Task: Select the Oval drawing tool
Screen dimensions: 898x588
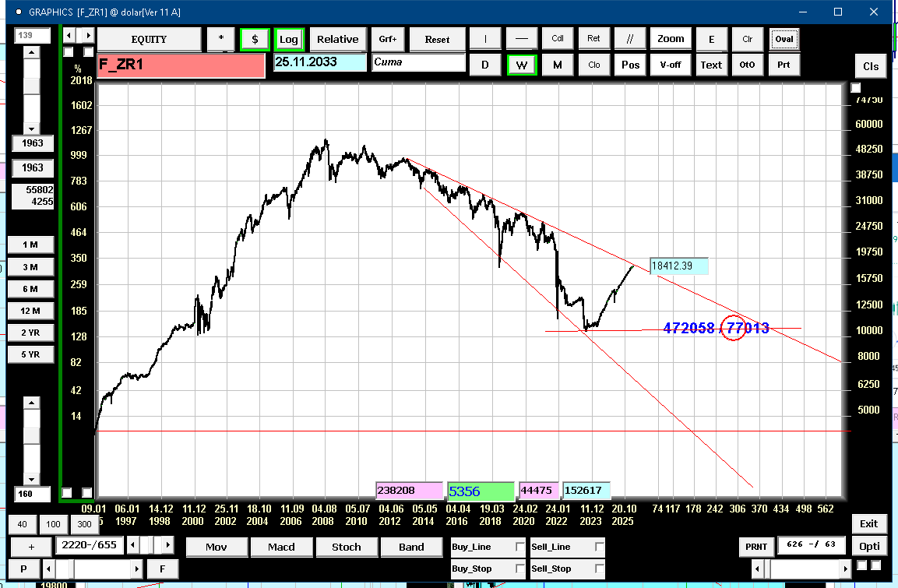Action: [784, 39]
